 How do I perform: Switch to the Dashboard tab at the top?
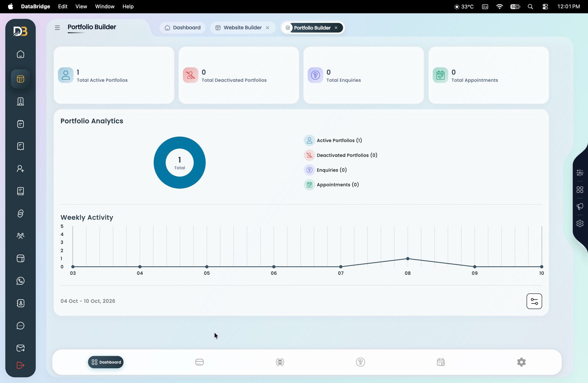183,28
